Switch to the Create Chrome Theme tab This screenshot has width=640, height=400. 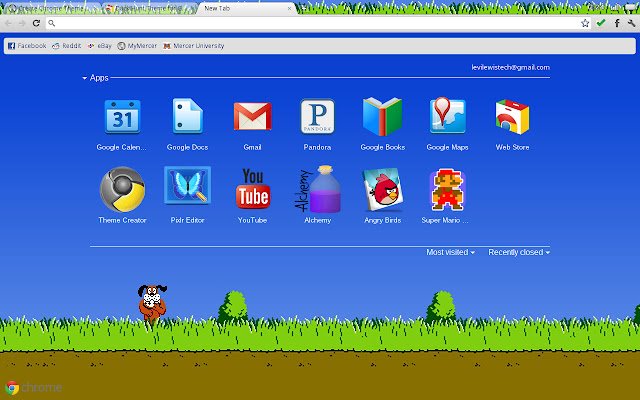(x=50, y=8)
